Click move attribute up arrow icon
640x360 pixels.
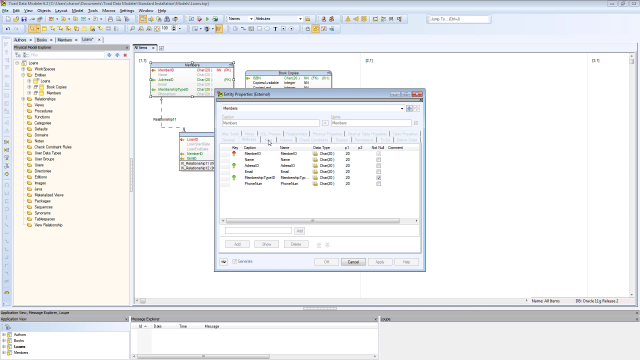pyautogui.click(x=319, y=245)
